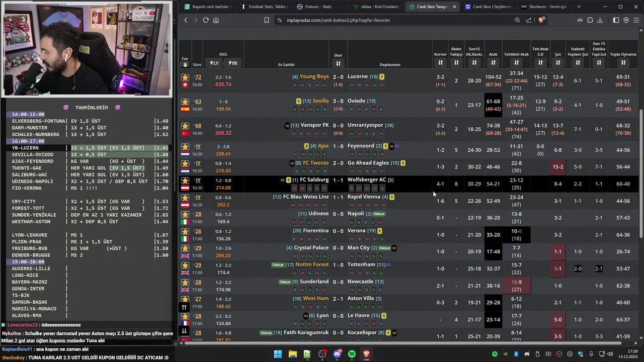Close the Canlı Skor Tarayıcı tab
This screenshot has height=362, width=644.
pyautogui.click(x=454, y=7)
